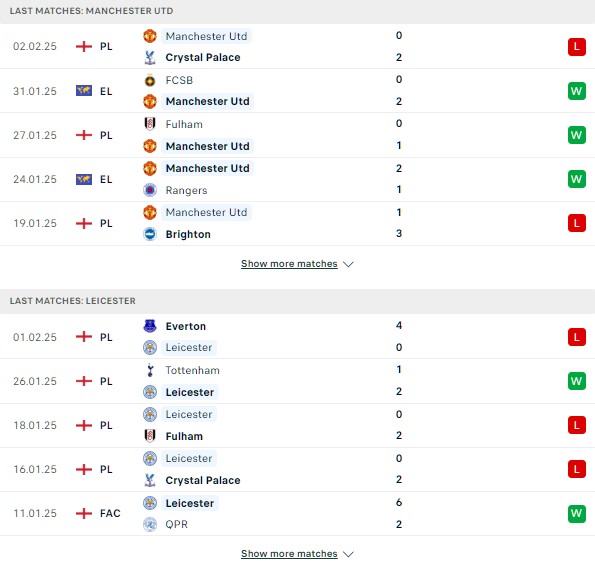Expand more Manchester Utd matches via chevron
The image size is (595, 568).
click(348, 264)
